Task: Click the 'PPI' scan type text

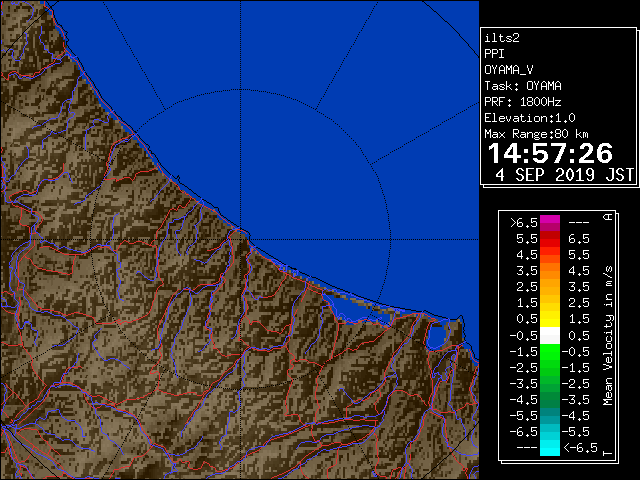Action: 494,54
